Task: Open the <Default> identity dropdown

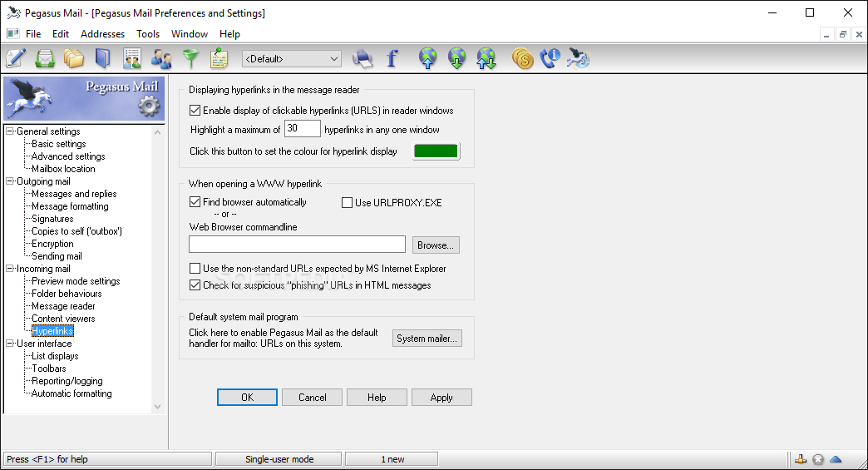Action: pos(292,59)
